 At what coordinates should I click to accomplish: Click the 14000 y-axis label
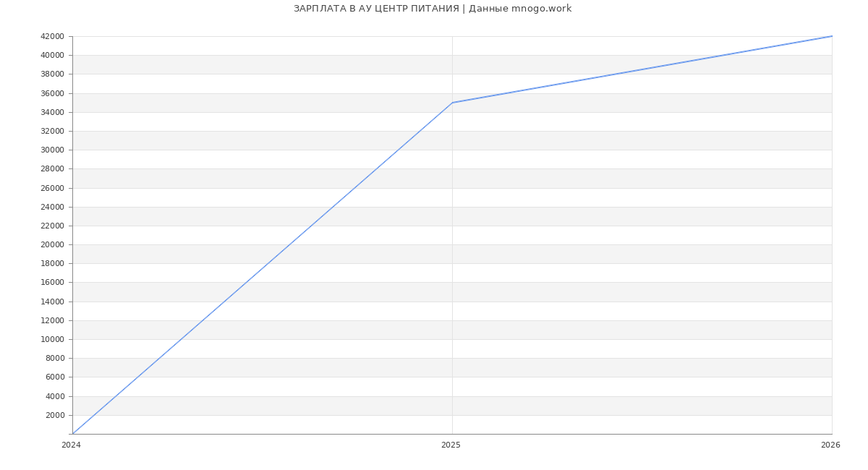[x=52, y=302]
